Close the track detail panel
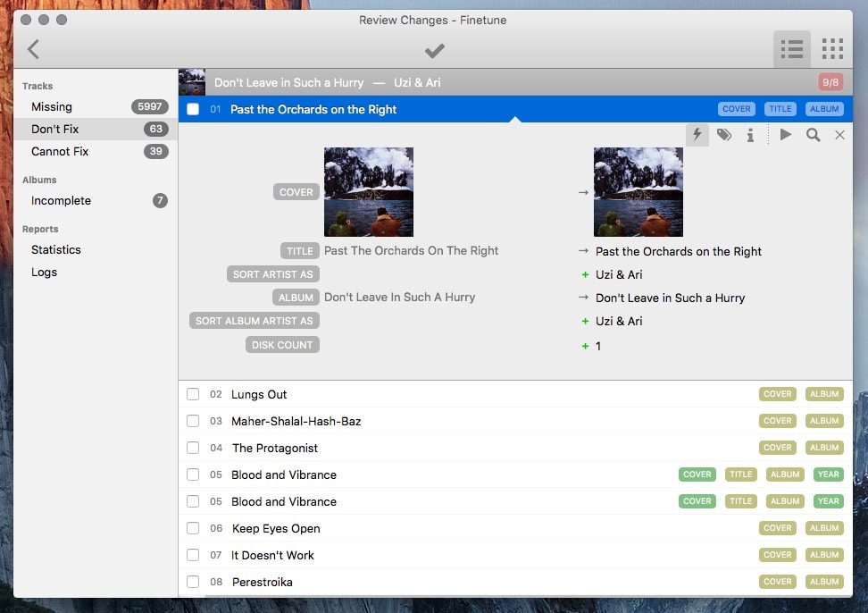The image size is (868, 613). 839,135
